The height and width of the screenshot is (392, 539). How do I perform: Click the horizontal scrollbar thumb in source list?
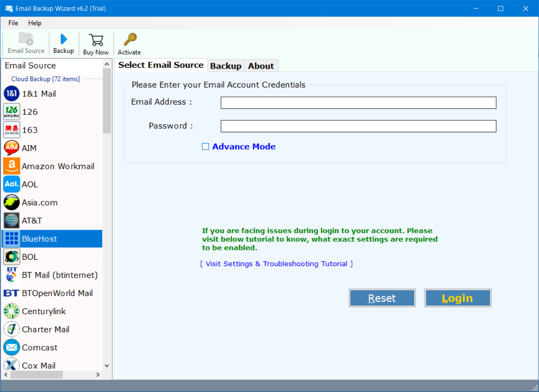(37, 375)
